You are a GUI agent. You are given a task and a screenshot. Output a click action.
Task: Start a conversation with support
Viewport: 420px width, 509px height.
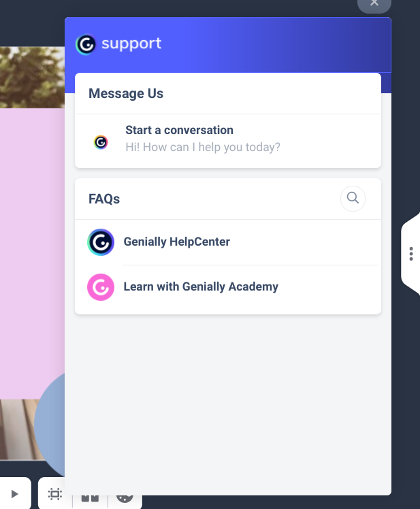(x=228, y=141)
